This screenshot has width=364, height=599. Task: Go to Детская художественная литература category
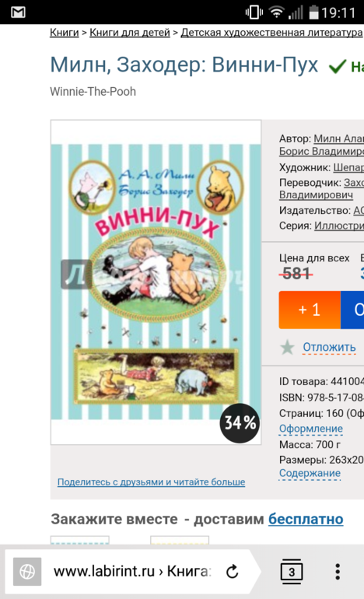pyautogui.click(x=271, y=33)
